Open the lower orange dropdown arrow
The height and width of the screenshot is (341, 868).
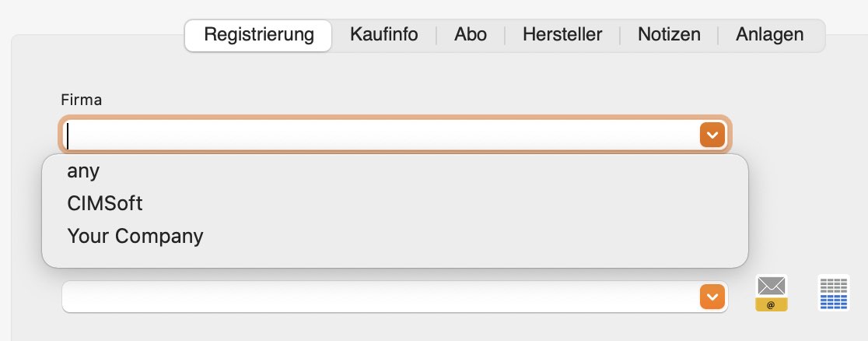click(712, 297)
